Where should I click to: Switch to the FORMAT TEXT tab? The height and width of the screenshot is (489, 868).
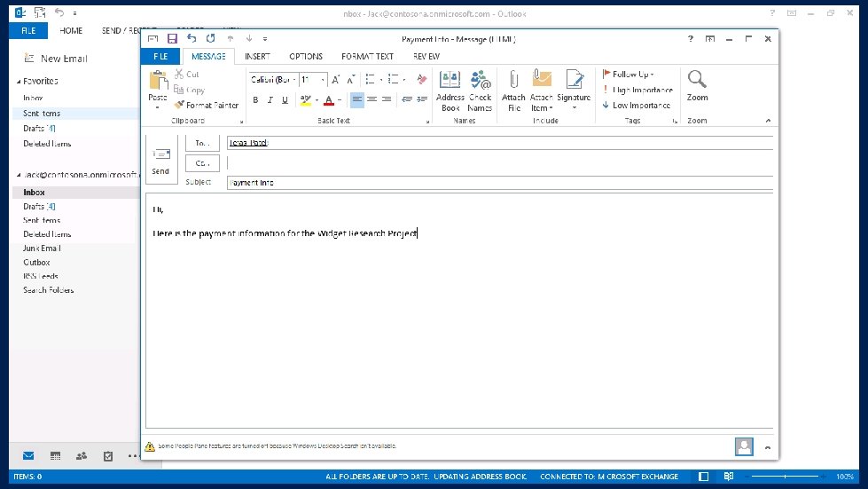tap(367, 57)
